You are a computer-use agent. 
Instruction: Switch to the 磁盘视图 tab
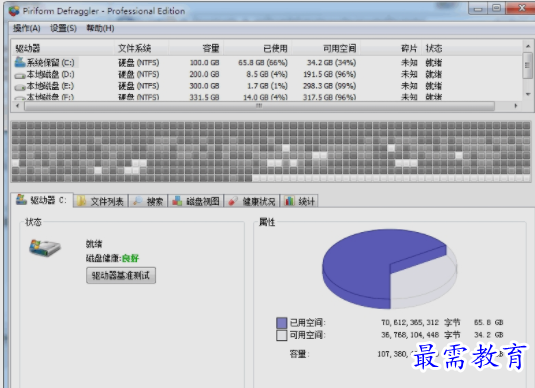[196, 201]
